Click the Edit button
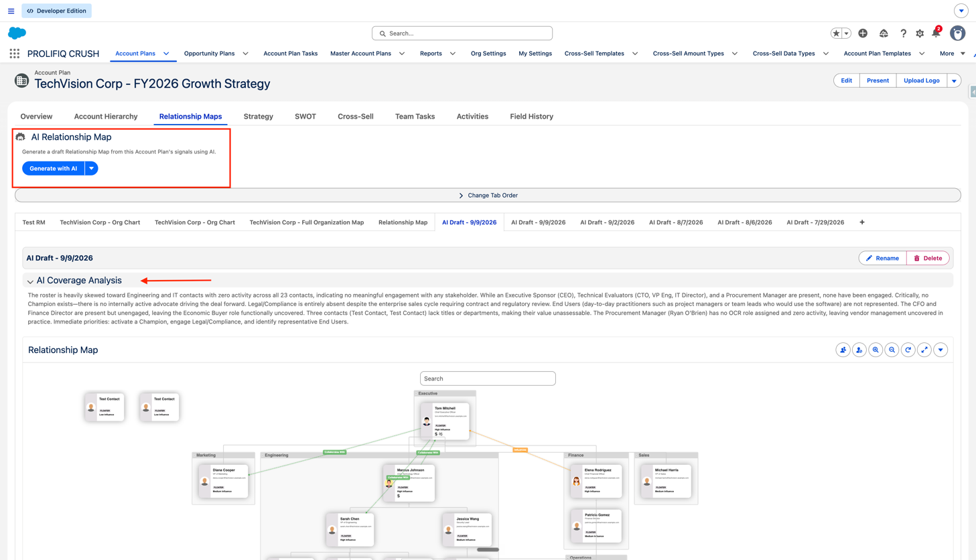976x560 pixels. click(x=847, y=80)
